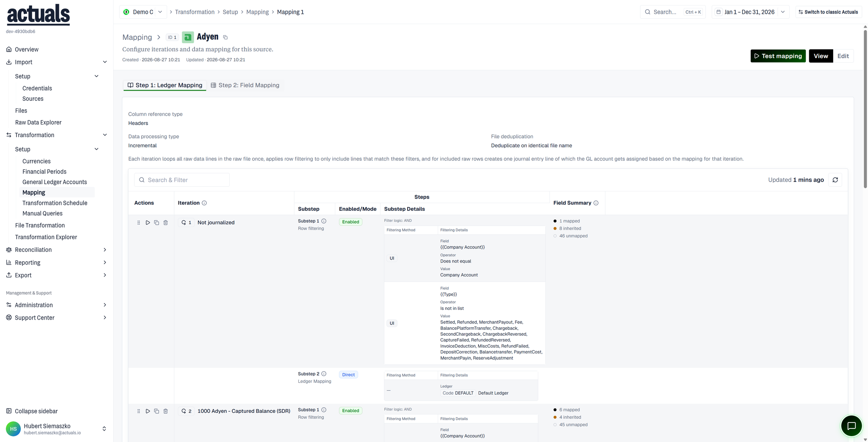The image size is (868, 442).
Task: Click the actuals logo
Action: 38,15
